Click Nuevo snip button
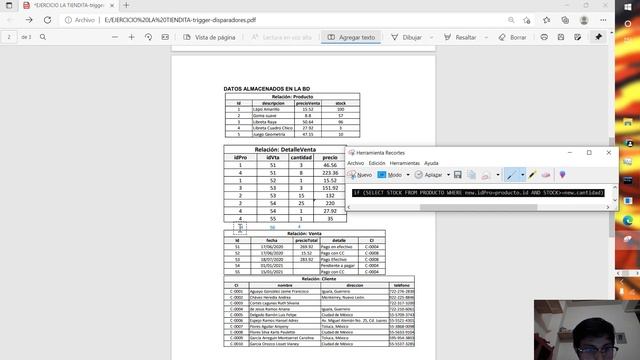The height and width of the screenshot is (360, 640). pyautogui.click(x=360, y=175)
